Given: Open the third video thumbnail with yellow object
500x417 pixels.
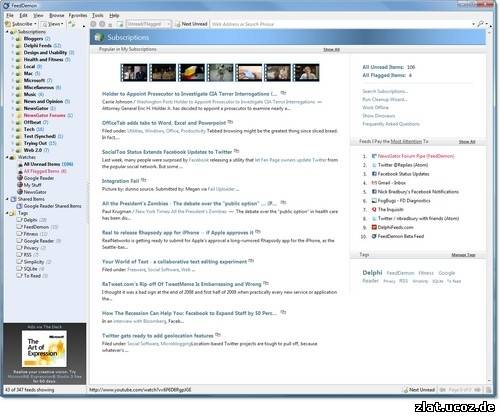Looking at the screenshot, I should [191, 73].
